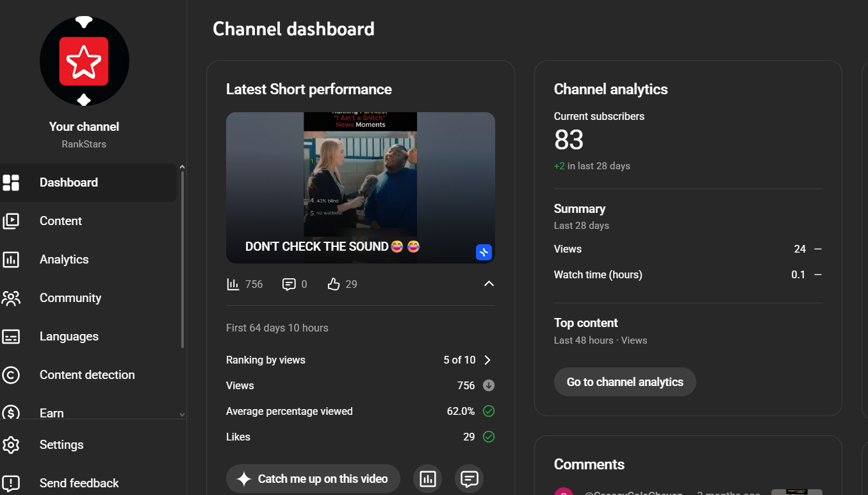This screenshot has height=495, width=868.
Task: Click the RankStars channel avatar
Action: (x=85, y=61)
